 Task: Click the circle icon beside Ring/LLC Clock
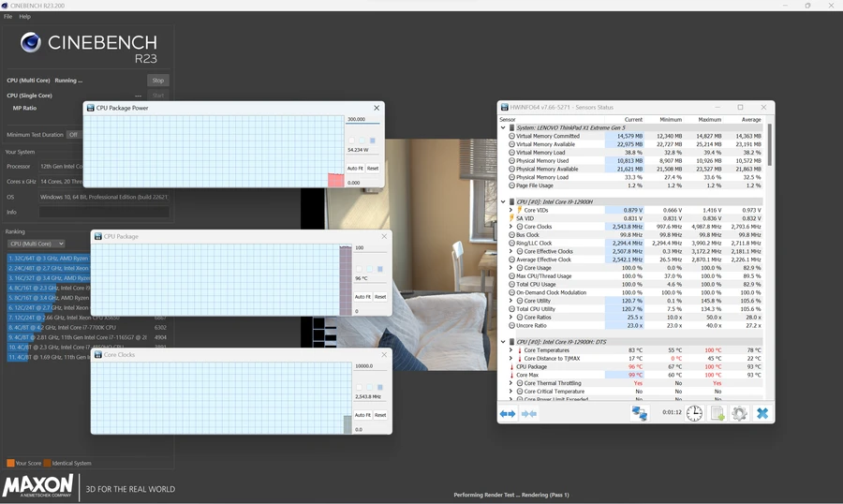[x=511, y=244]
